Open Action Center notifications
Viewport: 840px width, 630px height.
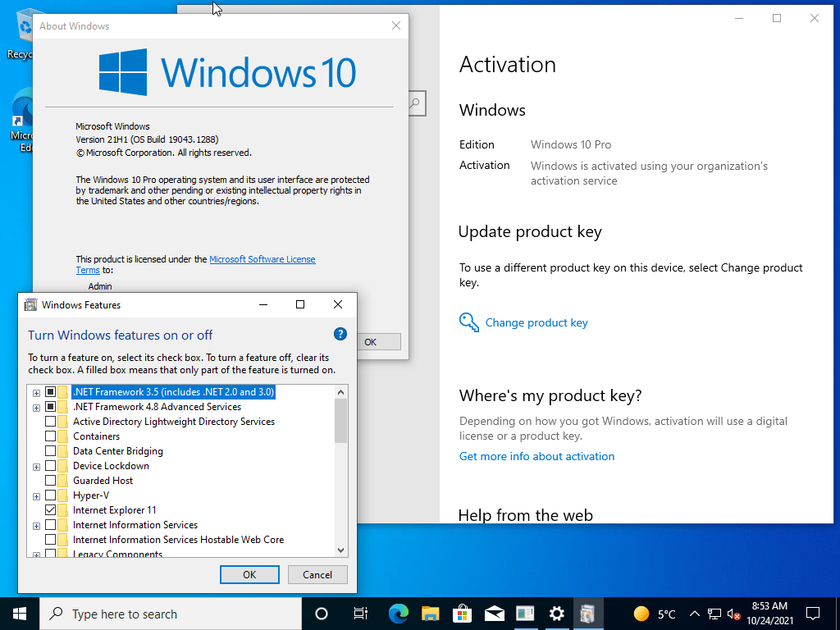pyautogui.click(x=813, y=614)
